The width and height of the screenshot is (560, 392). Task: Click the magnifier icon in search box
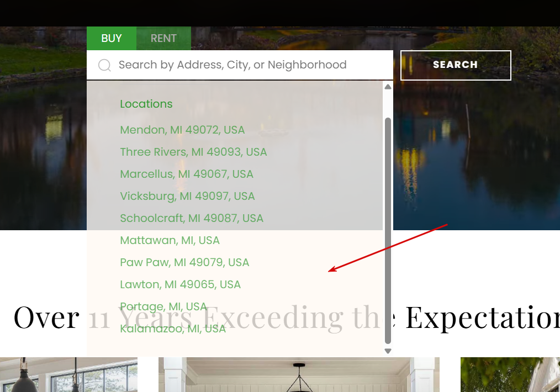104,65
